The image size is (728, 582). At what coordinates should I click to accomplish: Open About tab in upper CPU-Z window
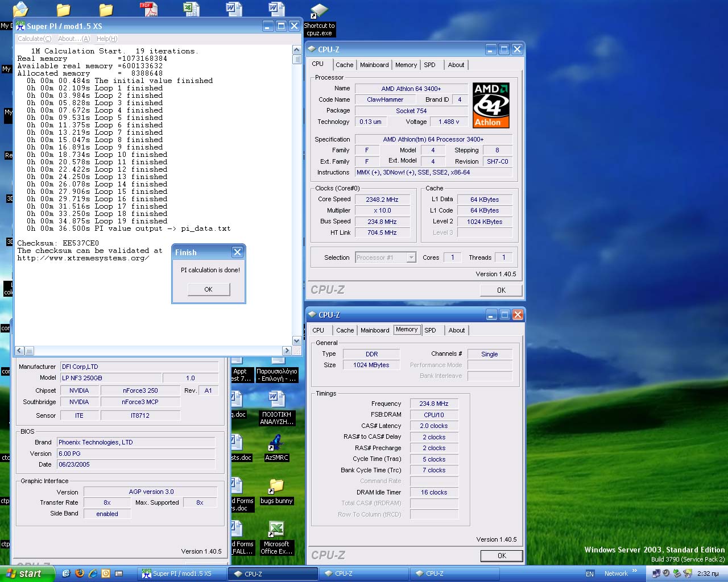[456, 65]
